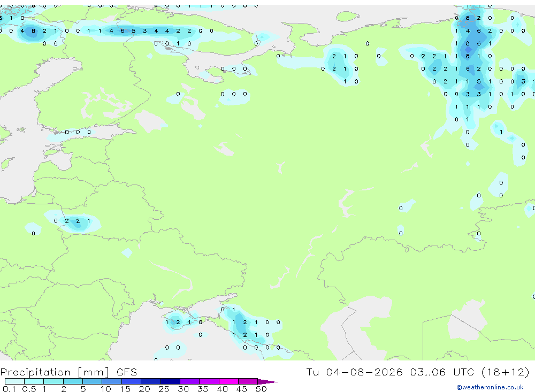Click the 45–50 mm legend color swatch

[x=248, y=381]
